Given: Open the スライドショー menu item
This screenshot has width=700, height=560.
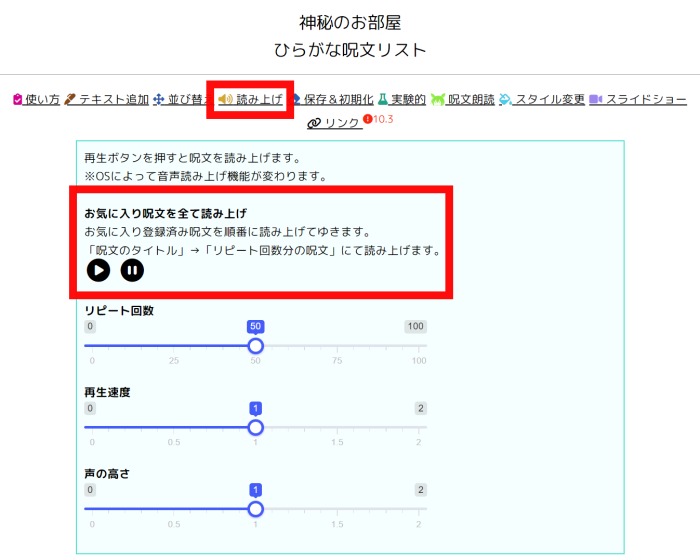Looking at the screenshot, I should coord(646,100).
